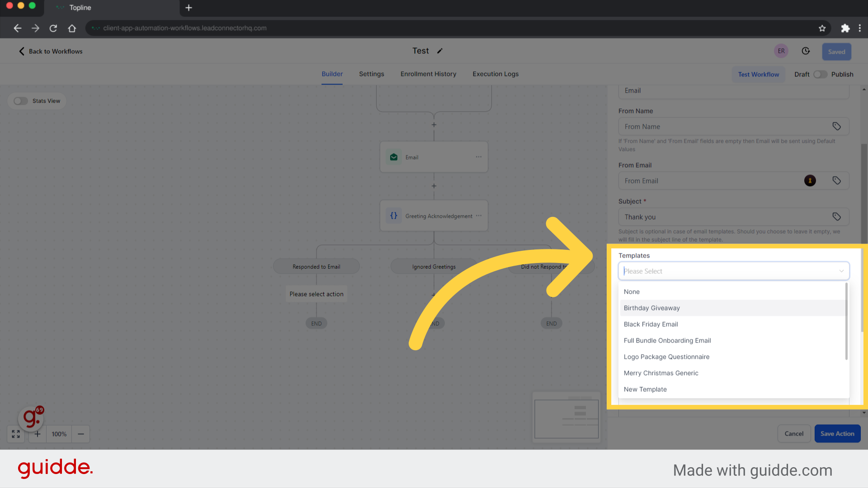Open browser three-dot menu
The width and height of the screenshot is (868, 488).
click(860, 28)
